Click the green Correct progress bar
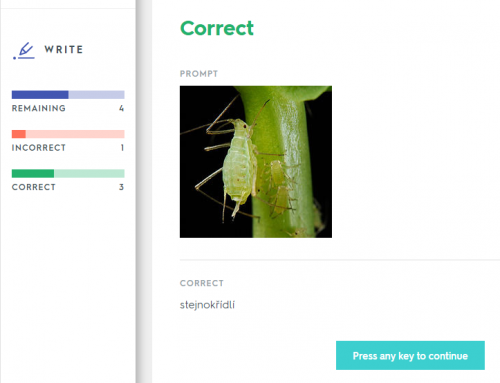This screenshot has width=500, height=383. click(68, 173)
